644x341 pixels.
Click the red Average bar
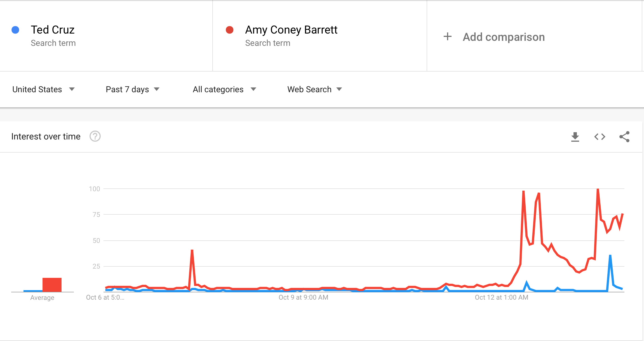52,285
